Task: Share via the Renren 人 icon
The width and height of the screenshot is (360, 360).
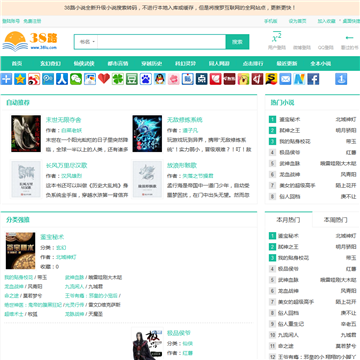Action: (x=62, y=79)
